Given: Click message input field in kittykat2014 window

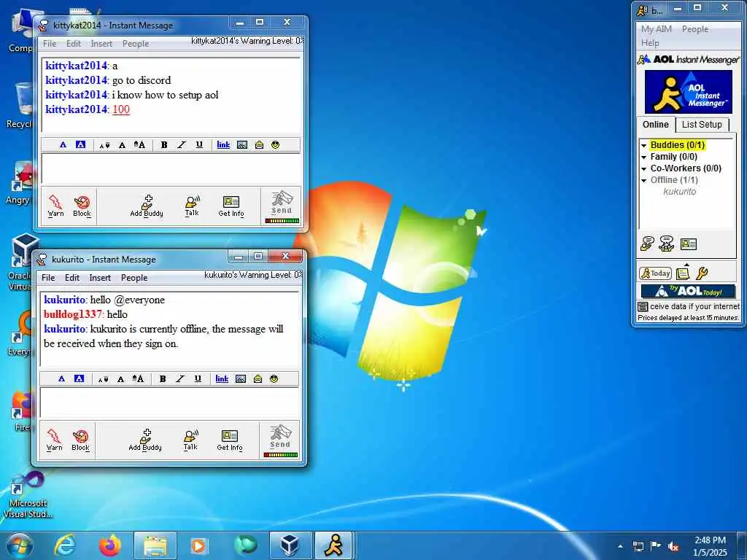Looking at the screenshot, I should pos(171,168).
